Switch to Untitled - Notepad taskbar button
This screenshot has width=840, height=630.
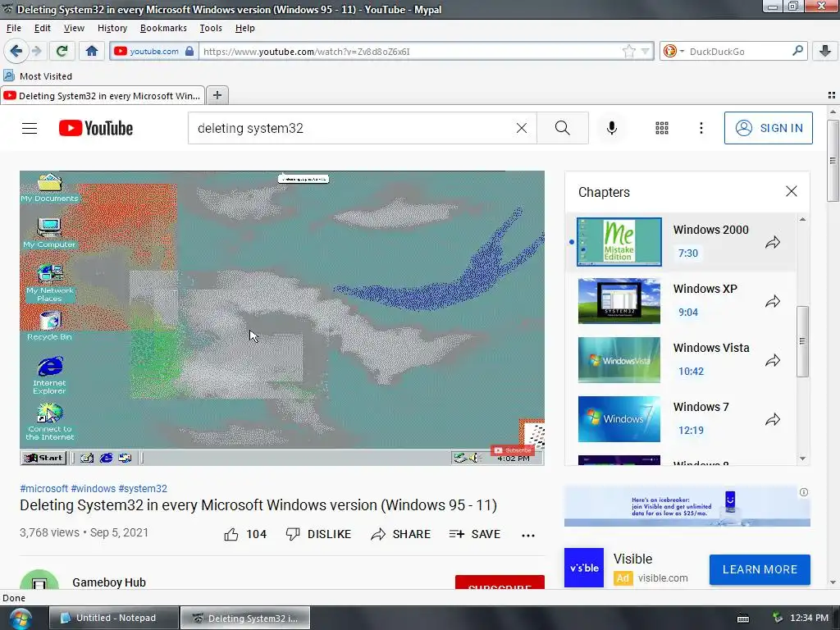113,618
